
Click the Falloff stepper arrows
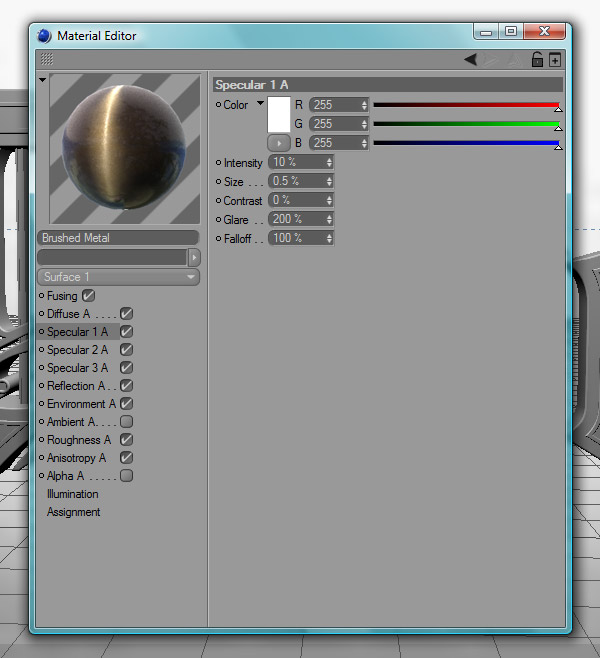[x=329, y=238]
